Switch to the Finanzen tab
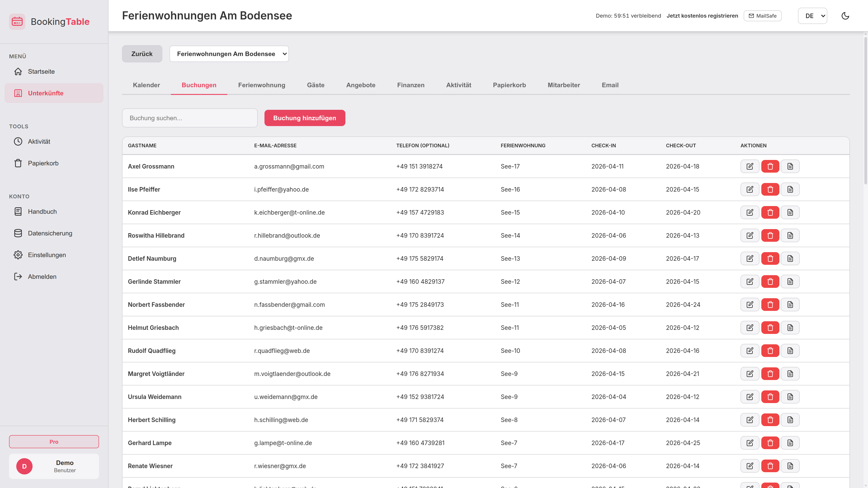Image resolution: width=868 pixels, height=488 pixels. [x=410, y=85]
